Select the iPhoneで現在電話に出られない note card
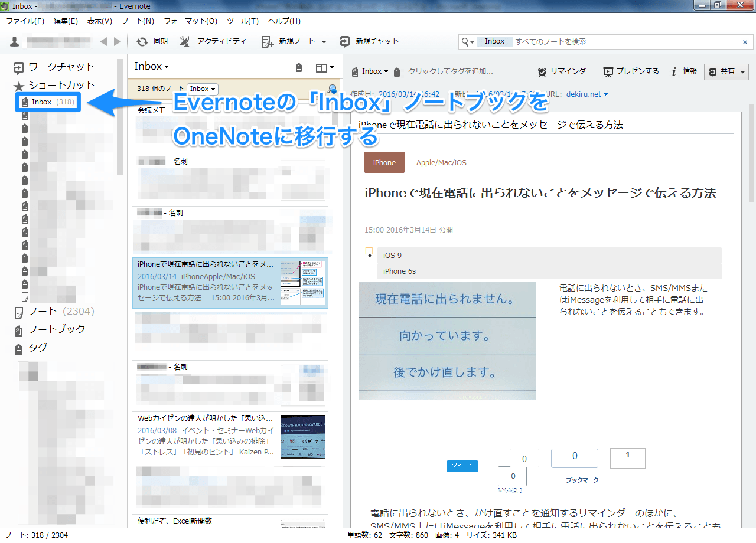 [x=230, y=283]
